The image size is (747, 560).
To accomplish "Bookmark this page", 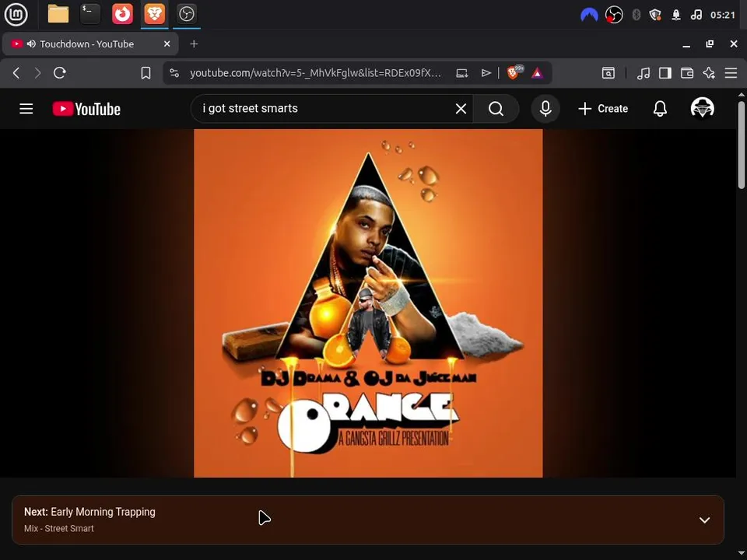I will 146,73.
